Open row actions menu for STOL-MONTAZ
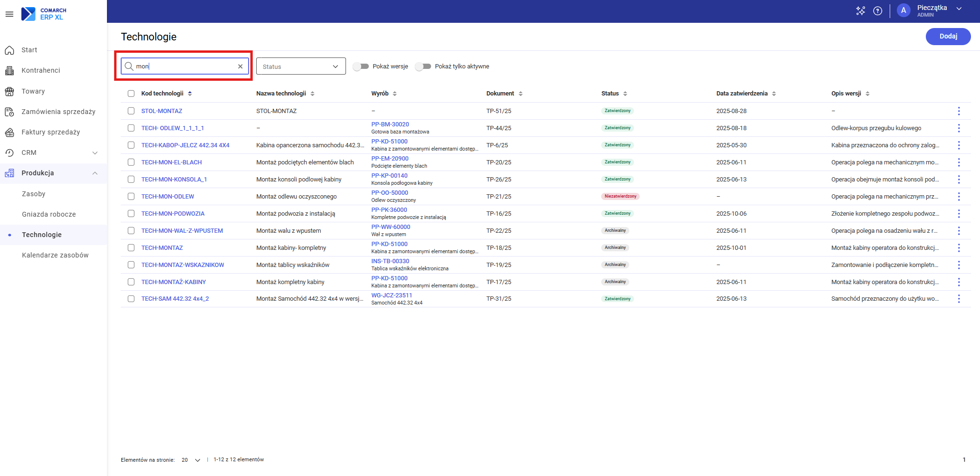 pyautogui.click(x=959, y=111)
